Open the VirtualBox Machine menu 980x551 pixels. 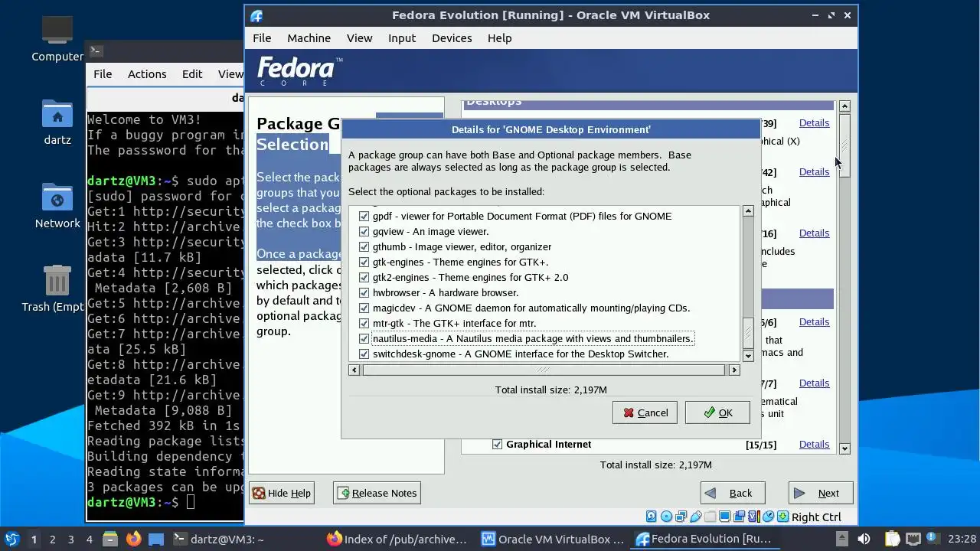(309, 37)
